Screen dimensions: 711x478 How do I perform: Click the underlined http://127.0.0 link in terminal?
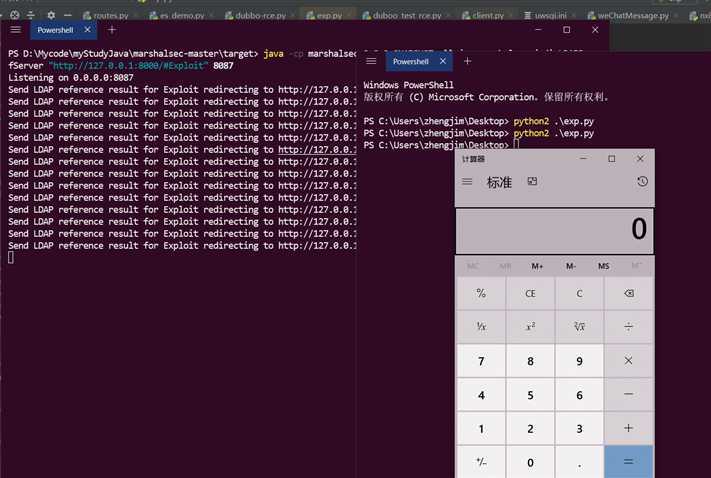click(x=317, y=150)
